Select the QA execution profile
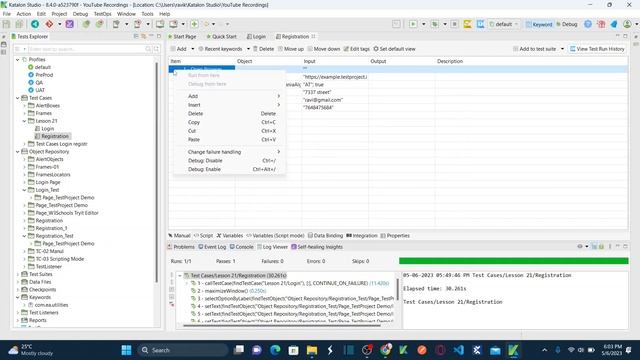640x360 pixels. tap(39, 82)
